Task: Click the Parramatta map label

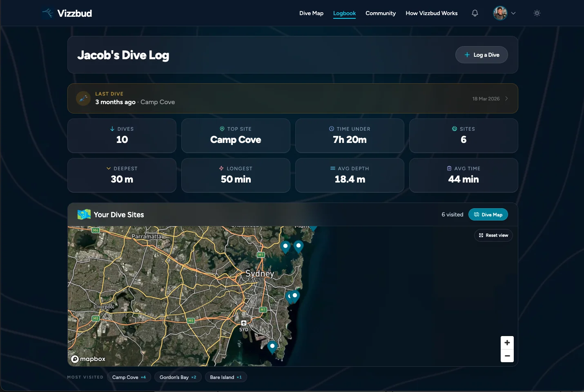Action: [146, 236]
